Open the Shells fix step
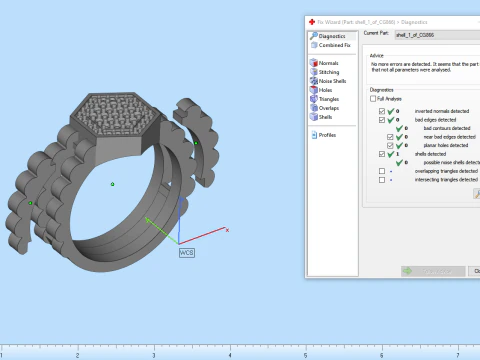This screenshot has width=480, height=360. tap(321, 117)
